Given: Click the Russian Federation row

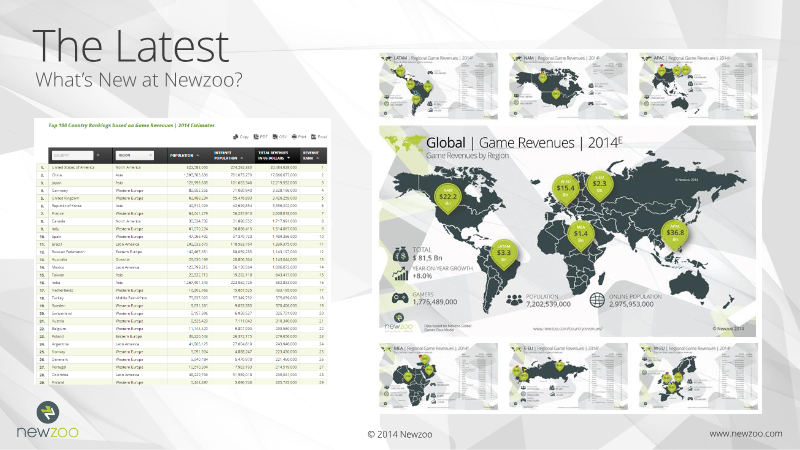Looking at the screenshot, I should click(x=182, y=252).
